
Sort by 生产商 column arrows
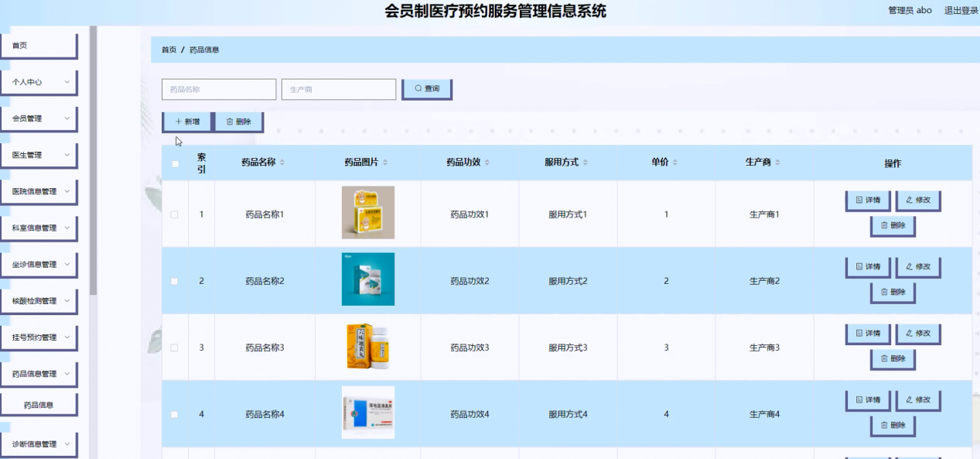pyautogui.click(x=777, y=163)
